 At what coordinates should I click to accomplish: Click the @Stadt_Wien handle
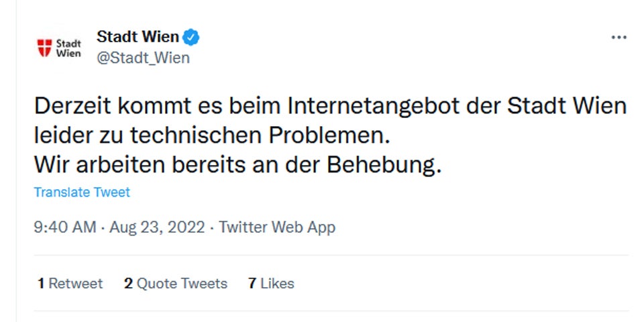click(x=143, y=58)
